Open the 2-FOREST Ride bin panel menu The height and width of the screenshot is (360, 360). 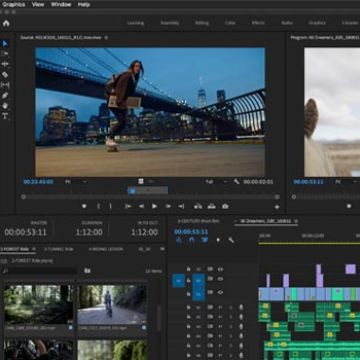click(x=33, y=249)
